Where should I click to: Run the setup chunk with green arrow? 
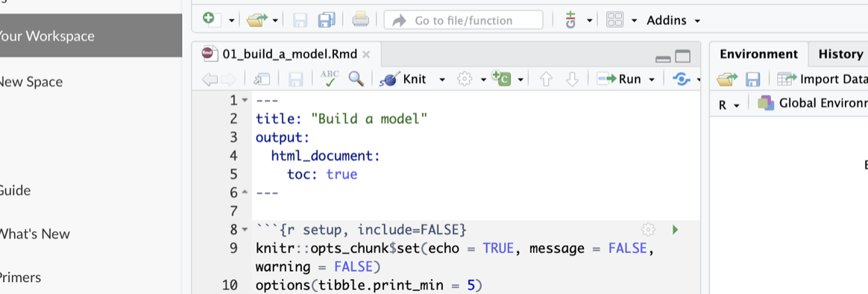click(x=675, y=229)
